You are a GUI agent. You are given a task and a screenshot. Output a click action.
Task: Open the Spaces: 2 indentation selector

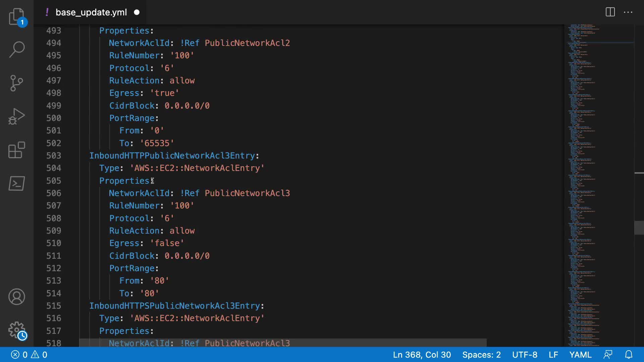(481, 355)
